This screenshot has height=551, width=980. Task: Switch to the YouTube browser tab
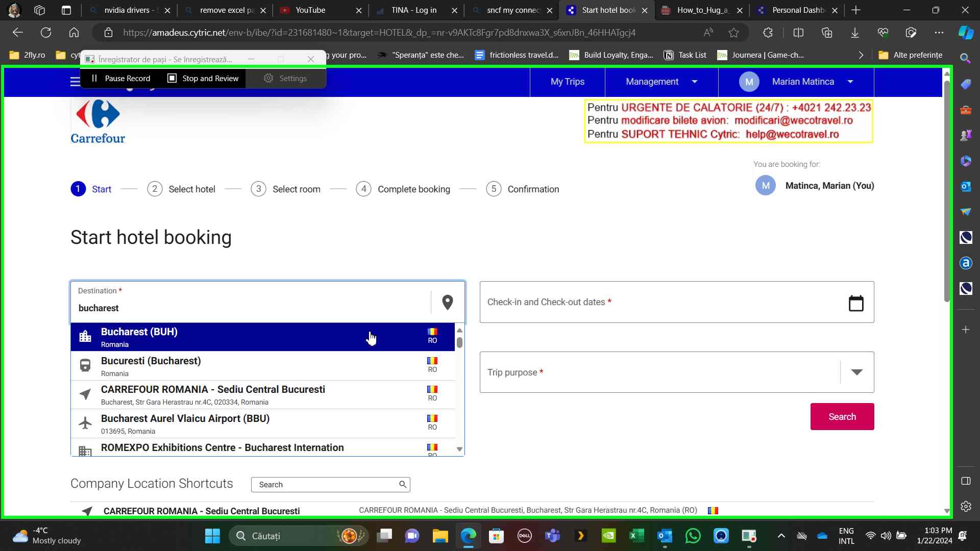point(310,10)
